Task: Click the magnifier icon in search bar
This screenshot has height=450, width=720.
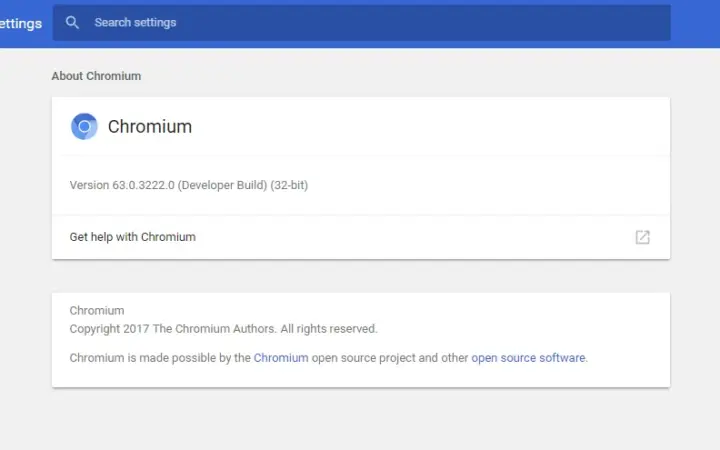Action: [x=72, y=22]
